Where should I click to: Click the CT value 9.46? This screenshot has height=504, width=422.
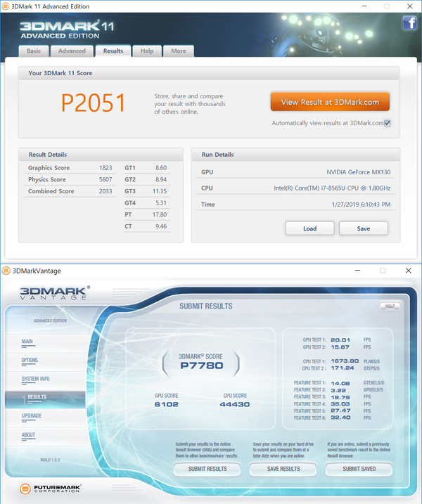coord(161,226)
